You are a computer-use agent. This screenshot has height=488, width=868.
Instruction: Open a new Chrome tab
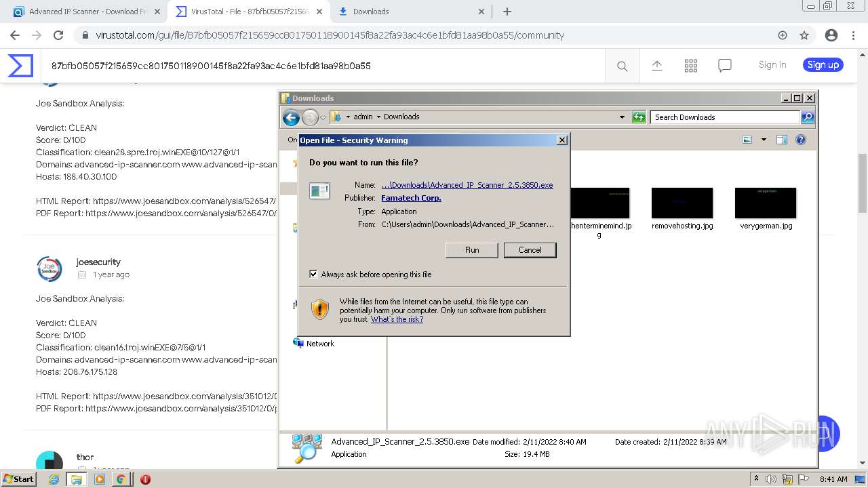[x=507, y=12]
